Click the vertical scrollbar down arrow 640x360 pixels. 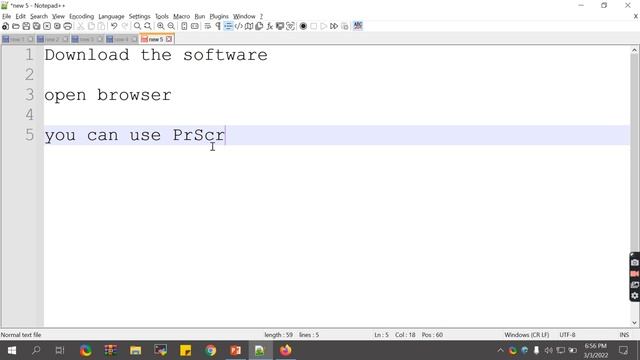(634, 323)
